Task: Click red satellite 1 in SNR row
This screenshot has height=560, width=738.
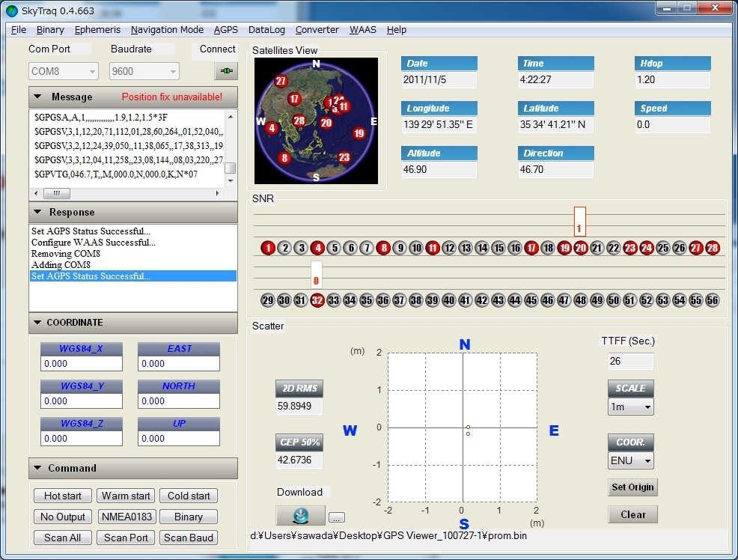Action: tap(268, 248)
